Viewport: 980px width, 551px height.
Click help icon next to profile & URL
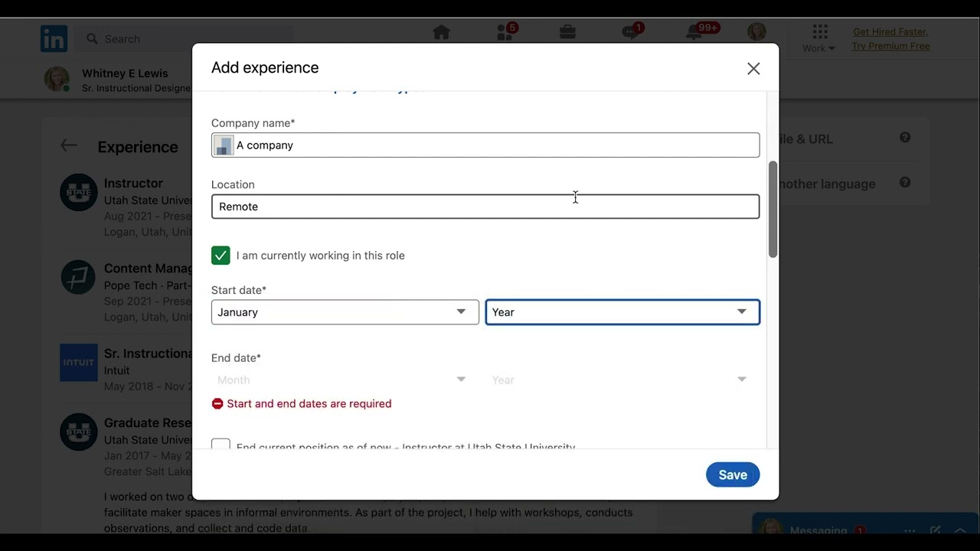pyautogui.click(x=905, y=138)
